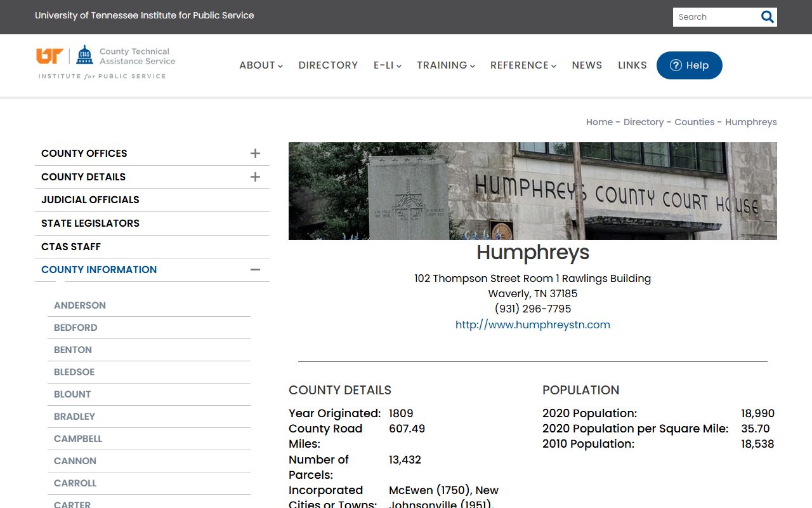Open JUDICIAL OFFICIALS in the sidebar
812x508 pixels.
click(x=90, y=200)
